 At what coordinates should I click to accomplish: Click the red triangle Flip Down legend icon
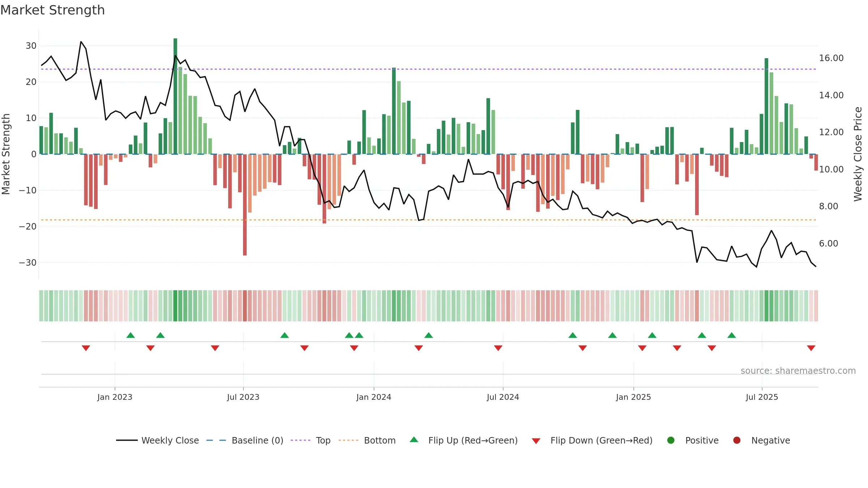(536, 441)
